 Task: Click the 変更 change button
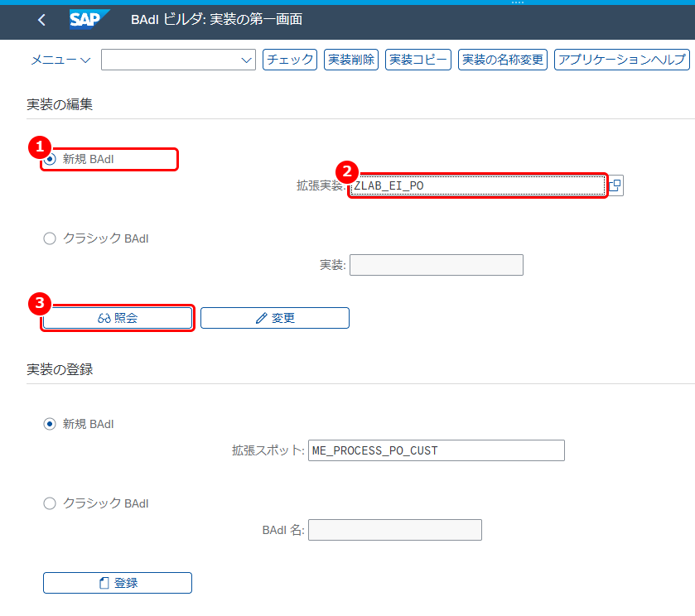click(x=275, y=318)
